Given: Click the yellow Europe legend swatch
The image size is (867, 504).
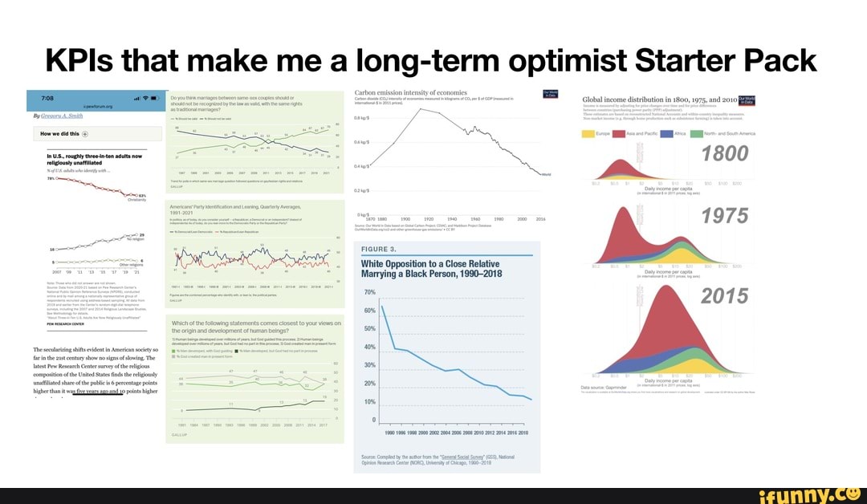Looking at the screenshot, I should point(587,133).
